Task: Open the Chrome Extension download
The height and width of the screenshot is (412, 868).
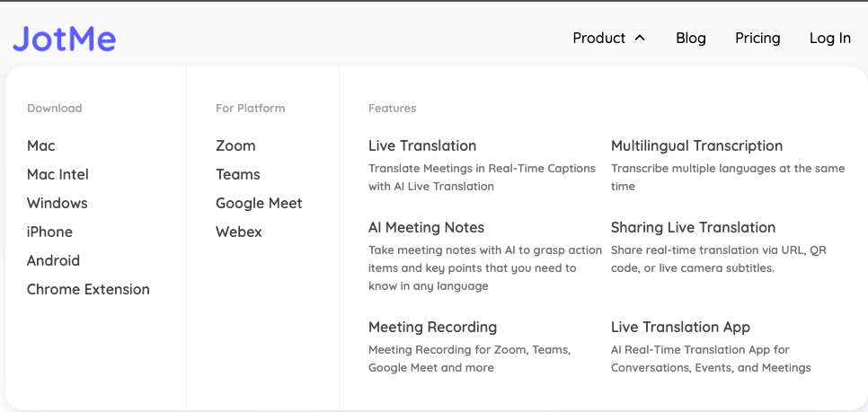Action: pyautogui.click(x=88, y=289)
